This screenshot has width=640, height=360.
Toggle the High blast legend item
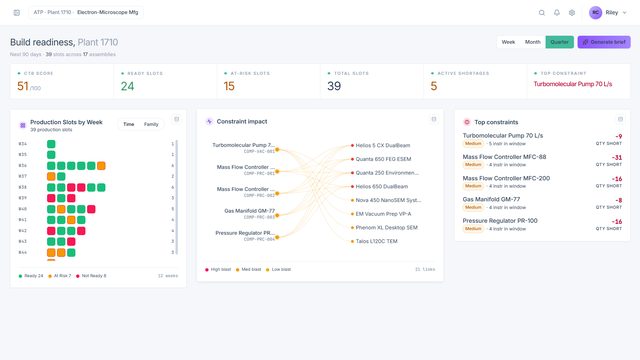(218, 269)
